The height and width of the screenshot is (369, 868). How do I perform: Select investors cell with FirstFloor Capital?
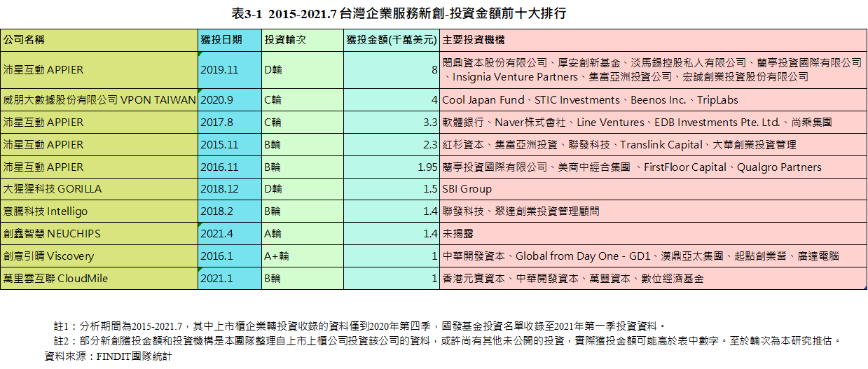654,167
